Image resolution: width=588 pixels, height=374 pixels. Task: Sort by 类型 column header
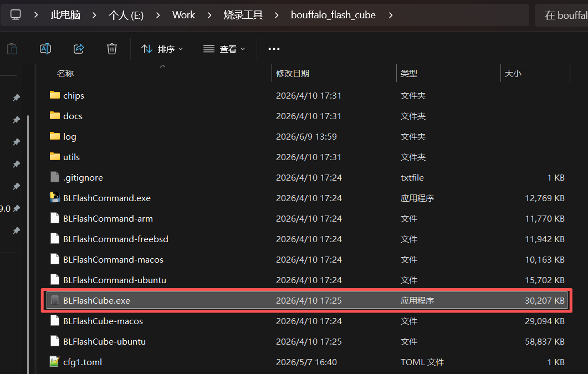pos(409,74)
